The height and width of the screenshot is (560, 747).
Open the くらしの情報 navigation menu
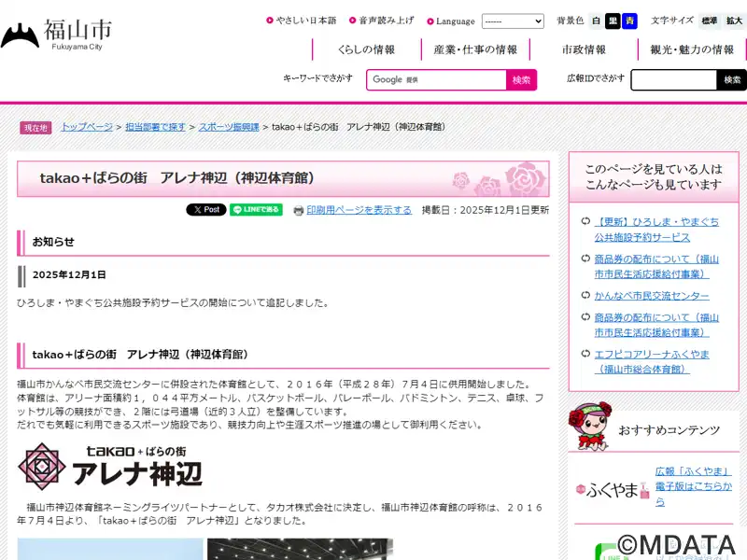click(x=365, y=49)
